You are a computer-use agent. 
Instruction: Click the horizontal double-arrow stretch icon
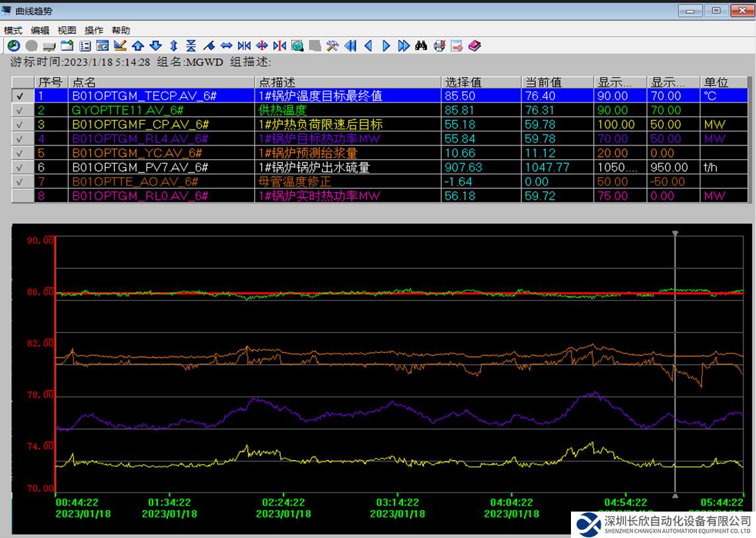pos(226,46)
